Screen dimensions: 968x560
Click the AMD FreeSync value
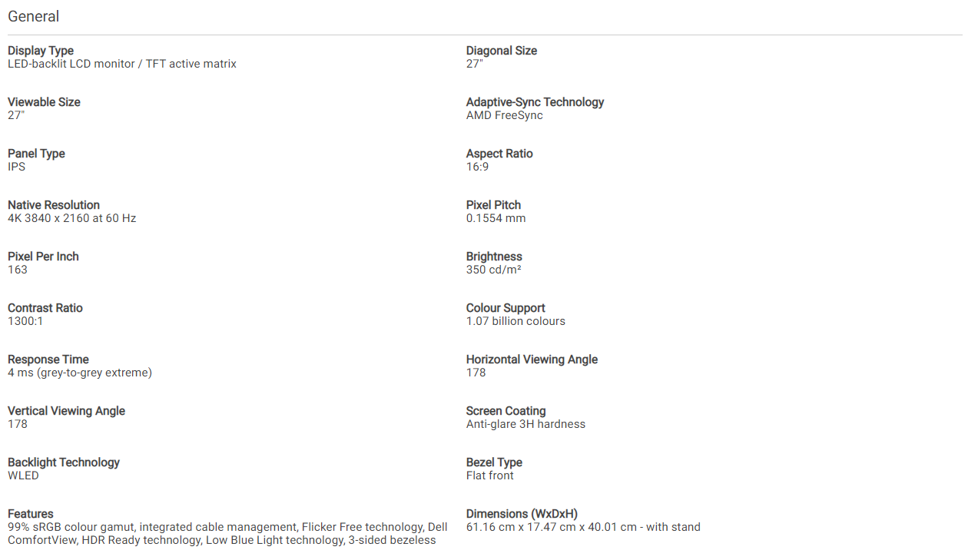[x=504, y=115]
